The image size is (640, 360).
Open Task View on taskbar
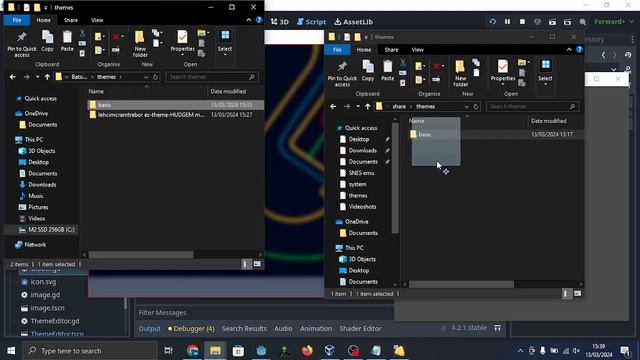tap(168, 351)
